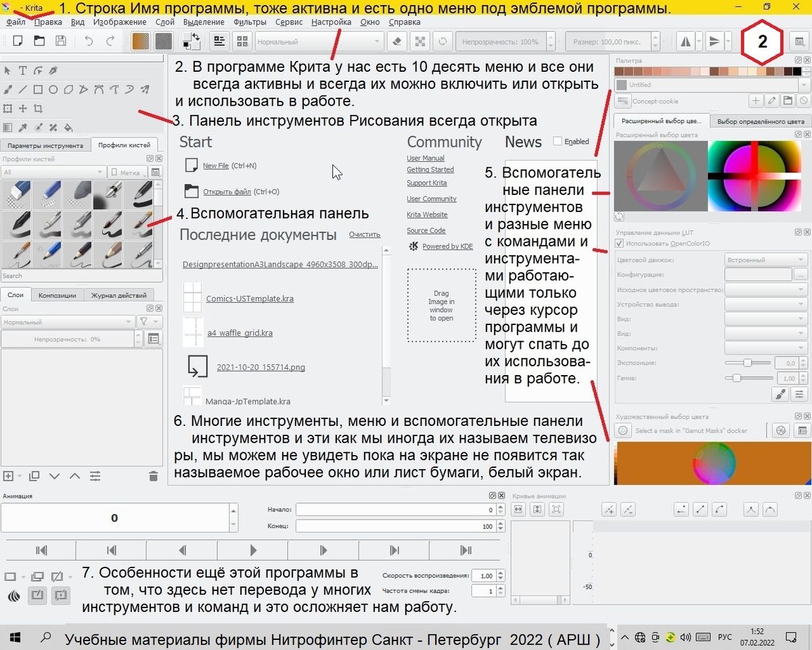
Task: Open the User Manual link
Action: [426, 158]
